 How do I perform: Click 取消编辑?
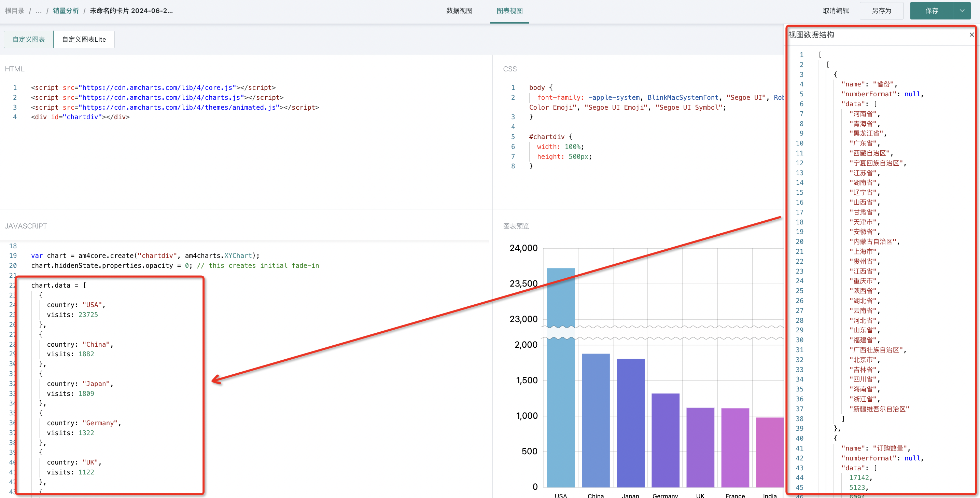coord(836,11)
